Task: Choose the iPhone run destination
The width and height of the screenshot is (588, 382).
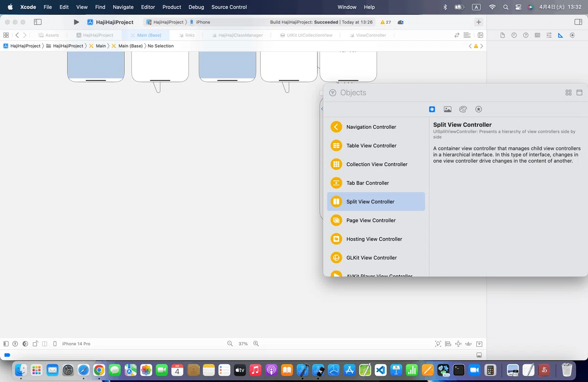Action: coord(200,22)
